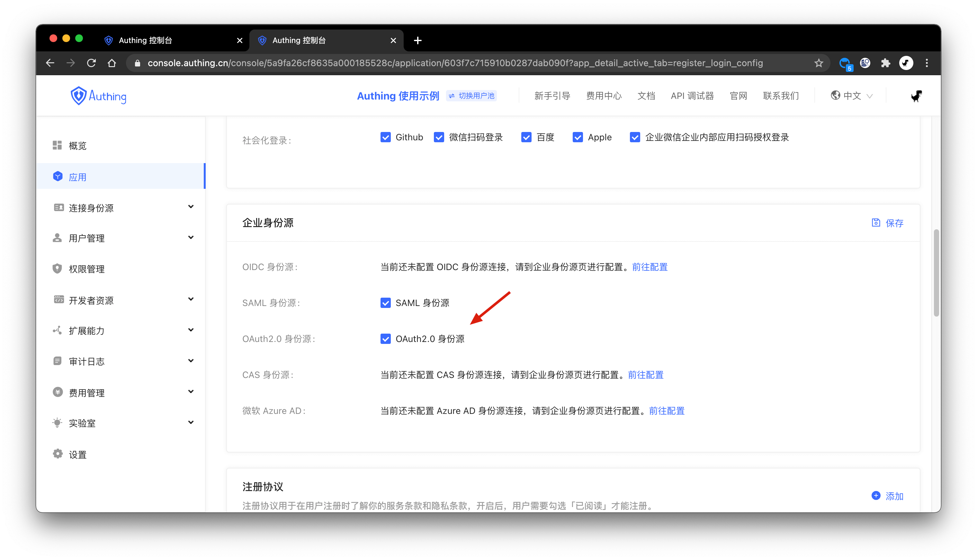Toggle the OAuth2.0 身份源 checkbox

(385, 339)
